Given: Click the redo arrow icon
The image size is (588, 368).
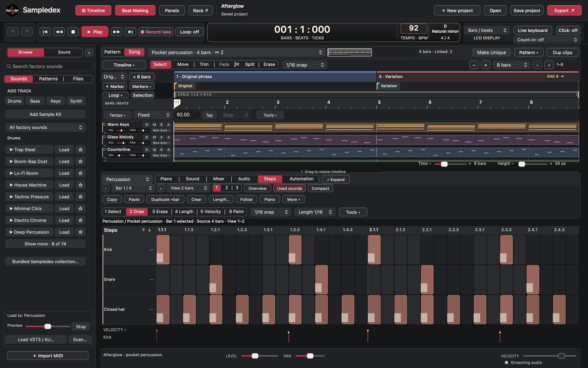Looking at the screenshot, I should pos(27,32).
